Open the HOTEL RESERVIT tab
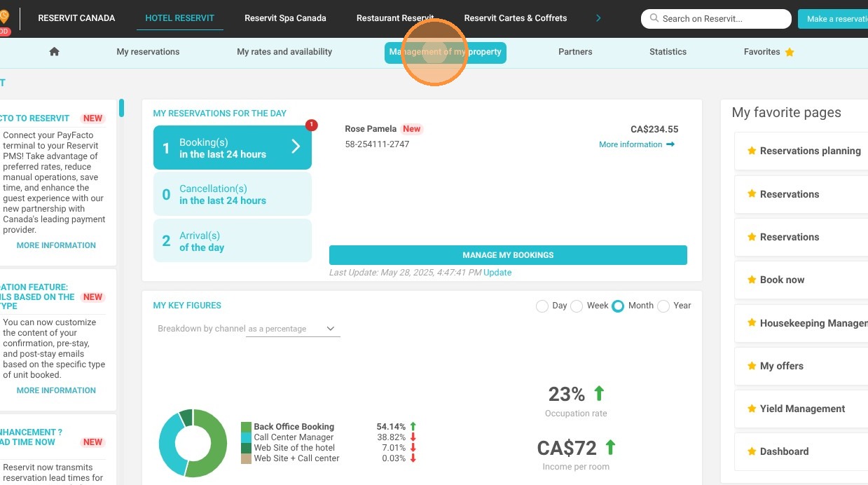Screen dimensions: 868x485 180,18
